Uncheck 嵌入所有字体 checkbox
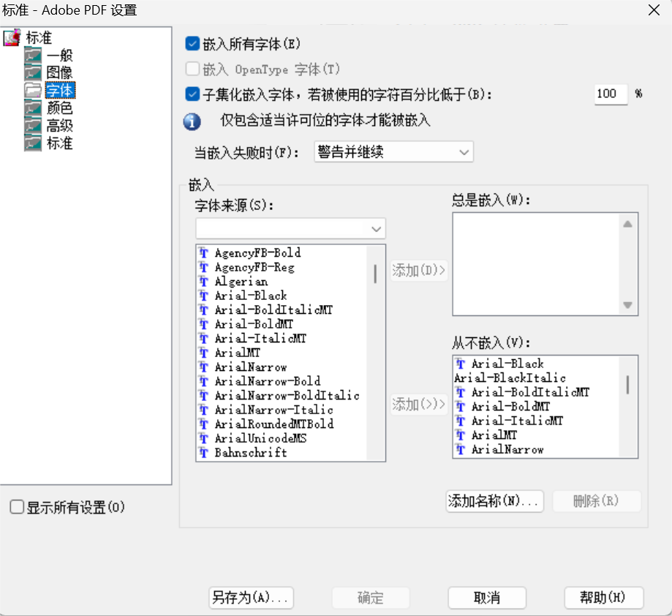Viewport: 672px width, 616px height. (192, 43)
